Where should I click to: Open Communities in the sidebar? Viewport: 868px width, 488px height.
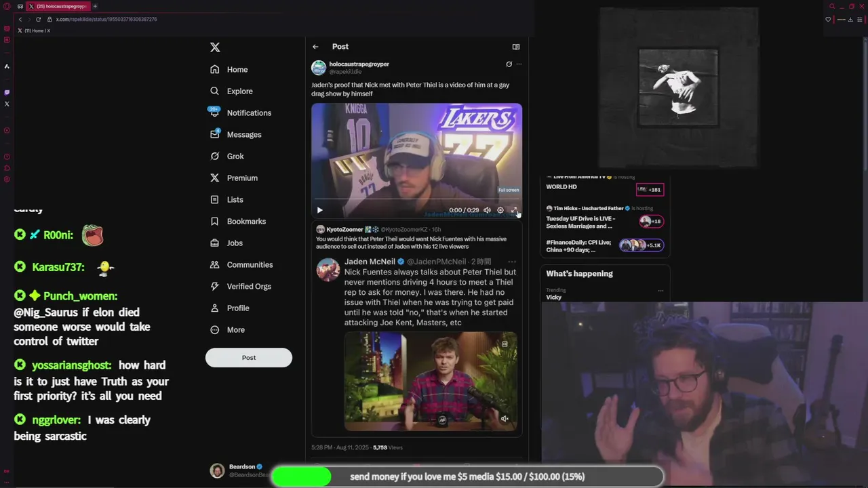(x=241, y=264)
